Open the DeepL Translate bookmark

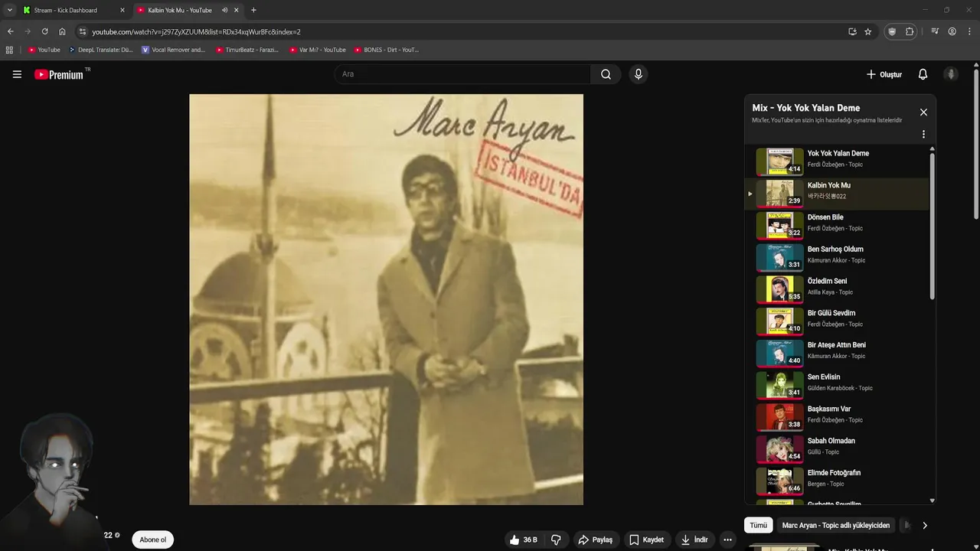tap(101, 50)
